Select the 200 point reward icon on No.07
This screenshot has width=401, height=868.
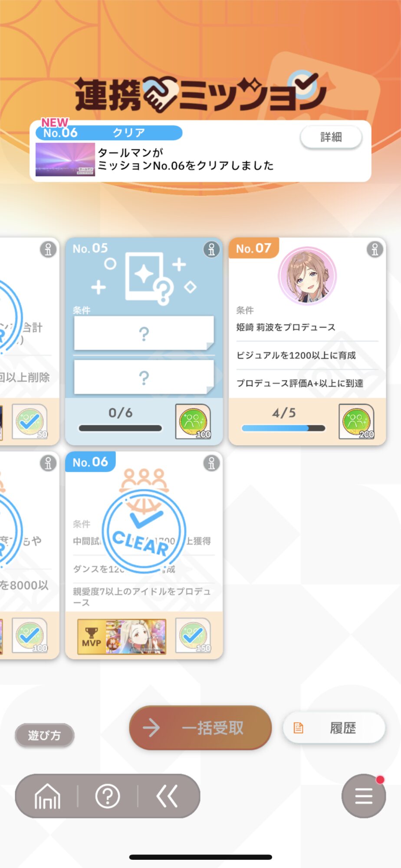click(356, 421)
